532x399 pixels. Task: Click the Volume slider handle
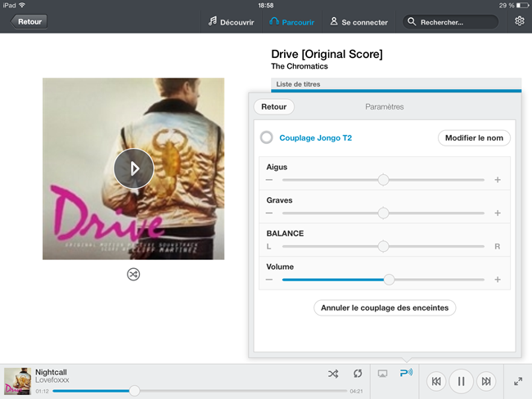[x=389, y=280]
